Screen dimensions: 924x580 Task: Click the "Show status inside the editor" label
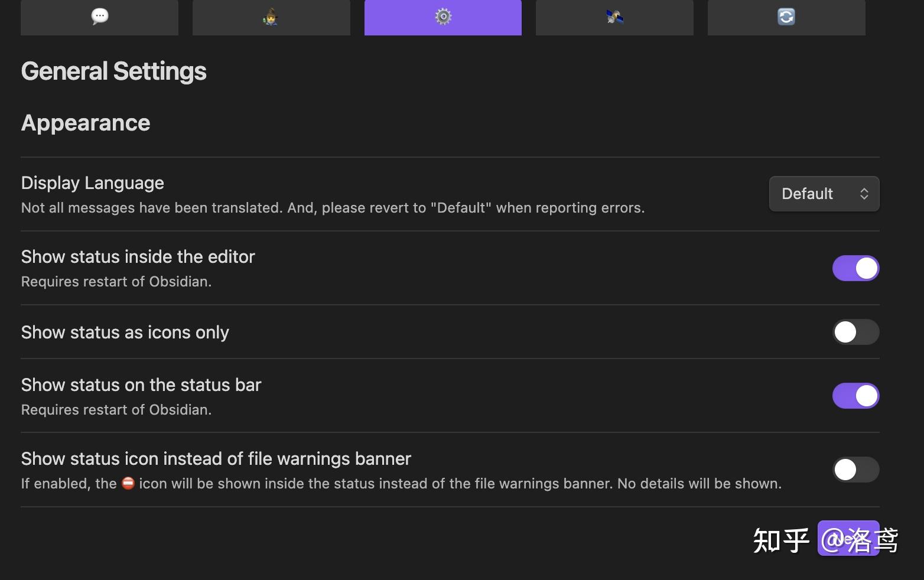tap(138, 257)
